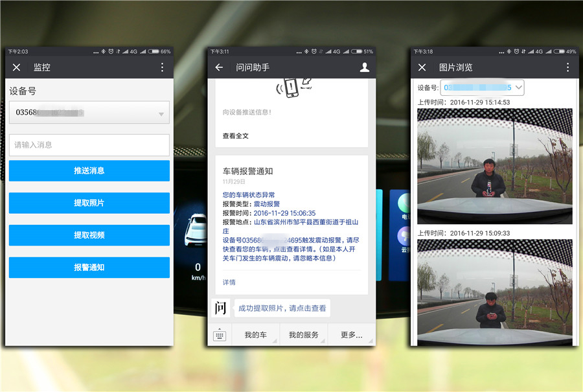Open profile icon in 问问助手
Viewport: 583px width, 392px height.
point(364,67)
